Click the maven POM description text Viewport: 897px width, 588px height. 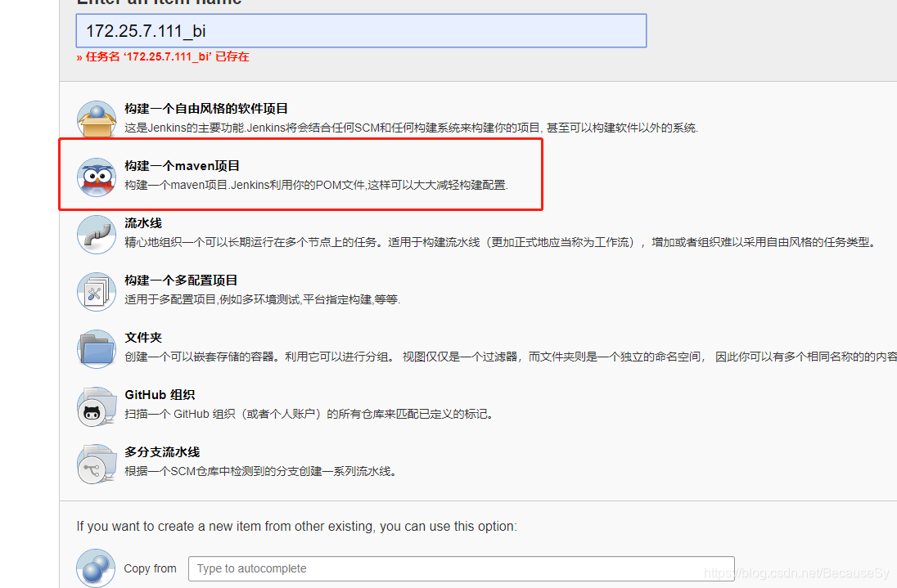coord(317,185)
